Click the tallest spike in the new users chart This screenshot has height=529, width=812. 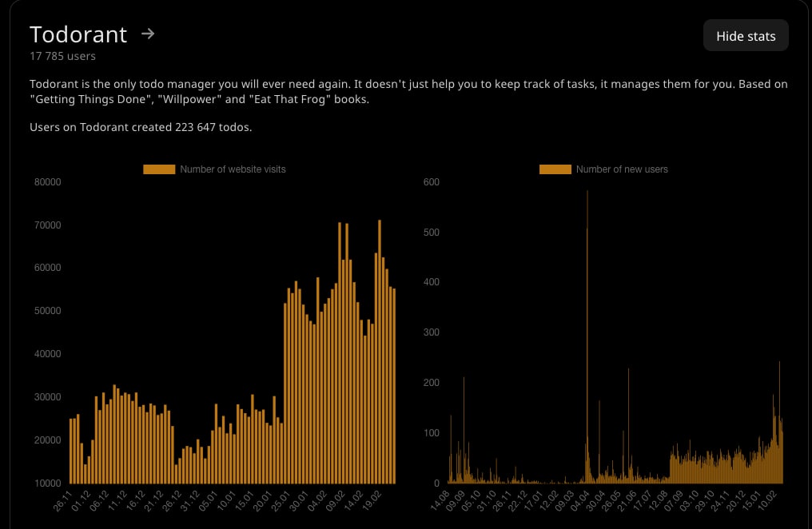coord(587,336)
